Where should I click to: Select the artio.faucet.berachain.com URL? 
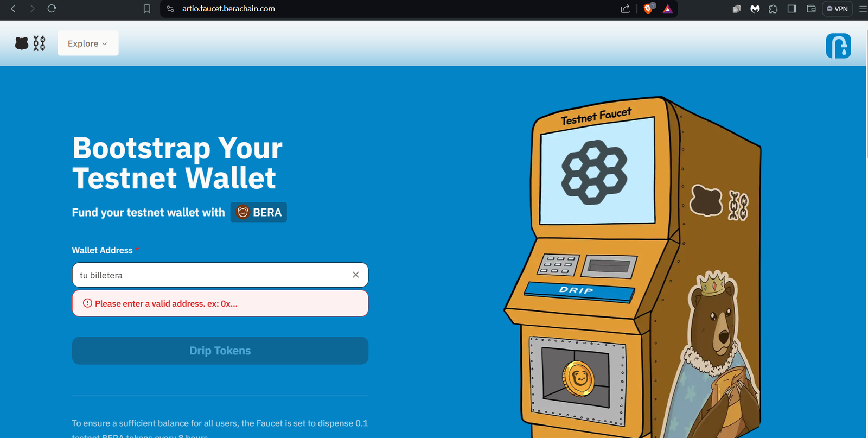228,9
